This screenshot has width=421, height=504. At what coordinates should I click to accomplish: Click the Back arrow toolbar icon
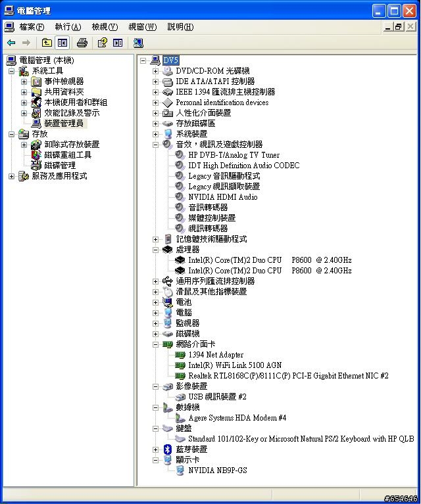click(11, 43)
